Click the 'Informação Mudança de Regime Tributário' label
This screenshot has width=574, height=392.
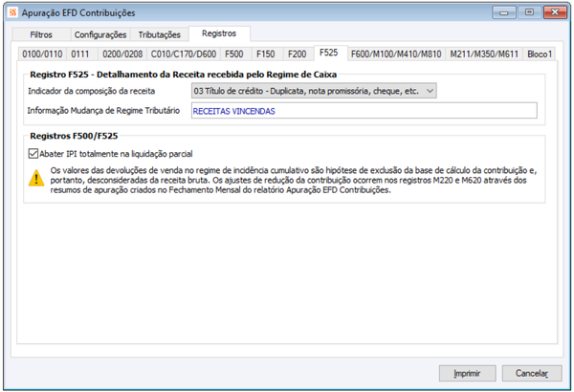103,111
